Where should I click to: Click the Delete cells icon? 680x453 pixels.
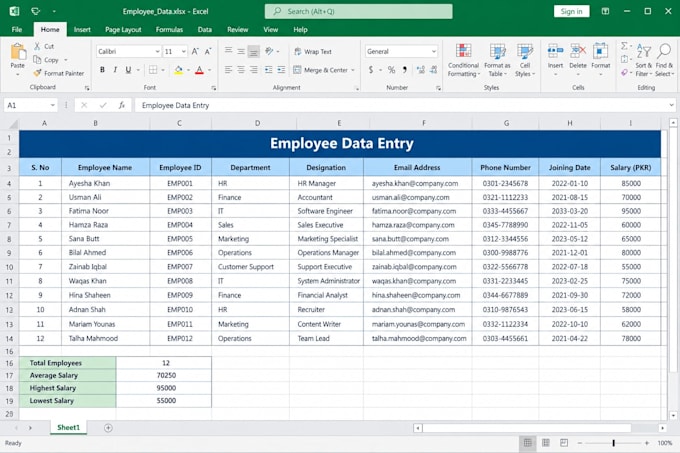point(578,51)
